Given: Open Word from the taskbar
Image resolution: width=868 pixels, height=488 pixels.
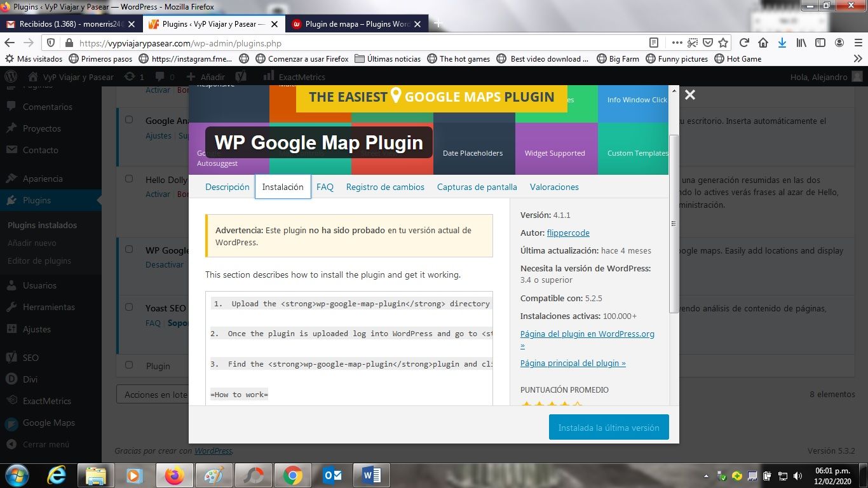Looking at the screenshot, I should [372, 475].
